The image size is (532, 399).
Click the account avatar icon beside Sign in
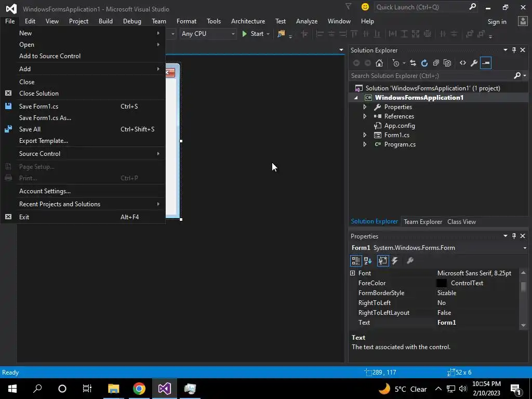coord(523,21)
